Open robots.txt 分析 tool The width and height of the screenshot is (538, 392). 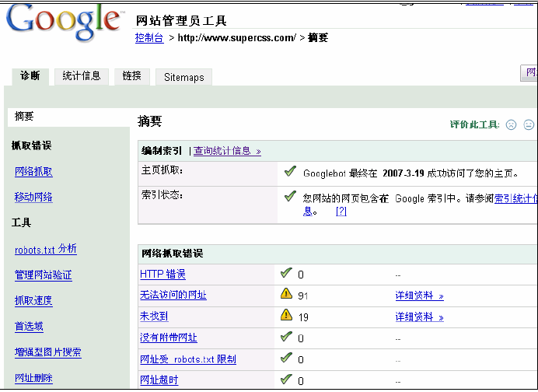click(x=46, y=249)
